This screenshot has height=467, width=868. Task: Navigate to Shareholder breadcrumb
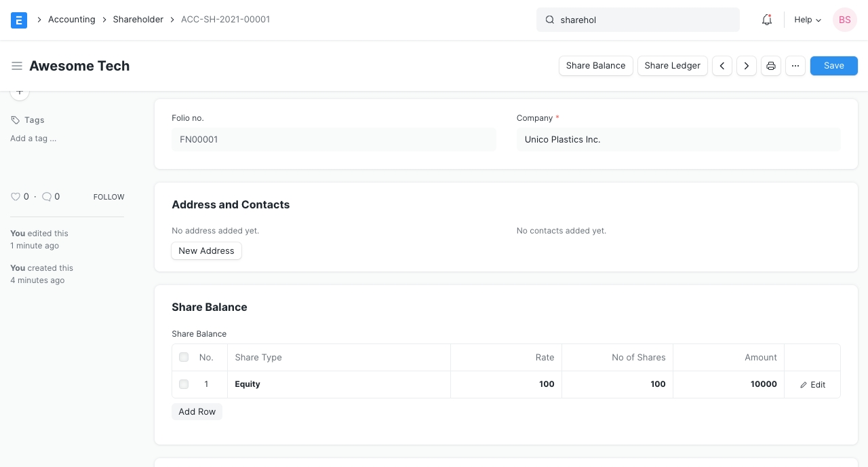tap(138, 20)
